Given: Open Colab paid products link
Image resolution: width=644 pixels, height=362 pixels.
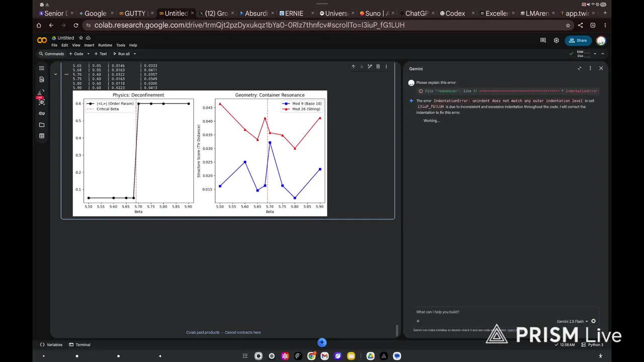Looking at the screenshot, I should [x=203, y=332].
